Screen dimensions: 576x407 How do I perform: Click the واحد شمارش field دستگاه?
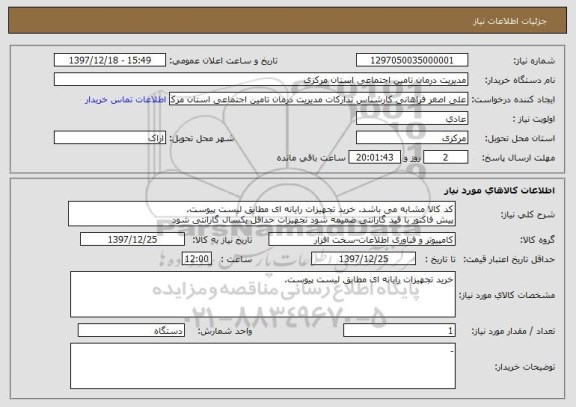pos(131,330)
